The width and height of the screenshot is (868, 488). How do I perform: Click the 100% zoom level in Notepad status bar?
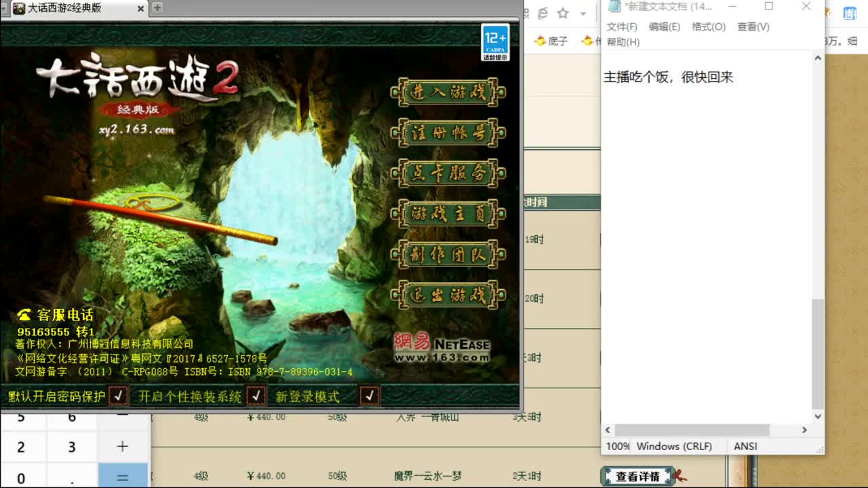click(x=618, y=446)
